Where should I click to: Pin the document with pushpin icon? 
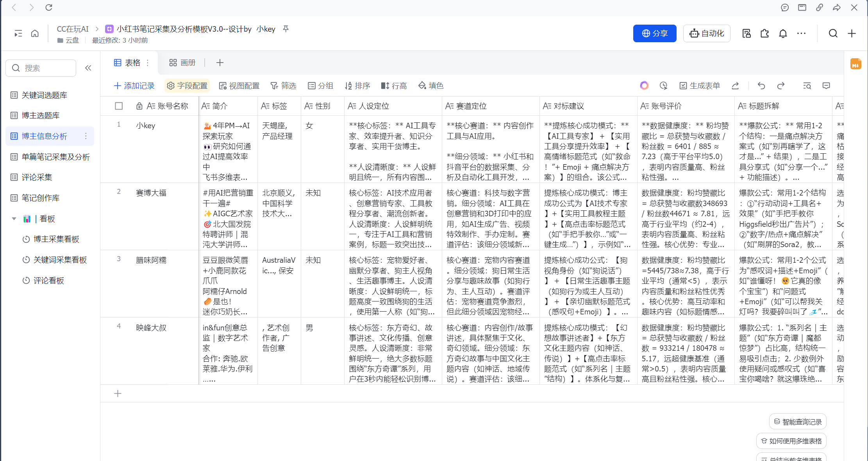tap(286, 29)
